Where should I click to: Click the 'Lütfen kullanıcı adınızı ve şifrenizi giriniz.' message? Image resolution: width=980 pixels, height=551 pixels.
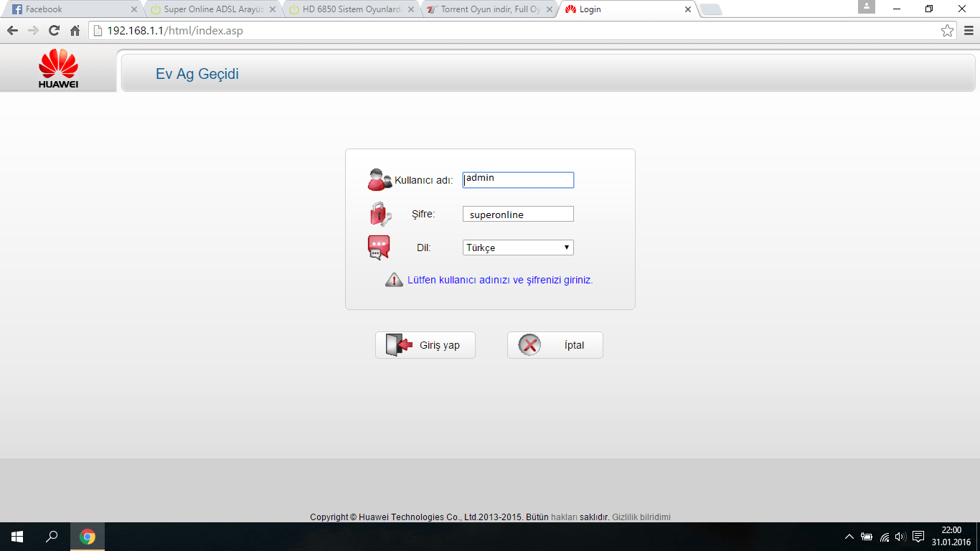500,280
